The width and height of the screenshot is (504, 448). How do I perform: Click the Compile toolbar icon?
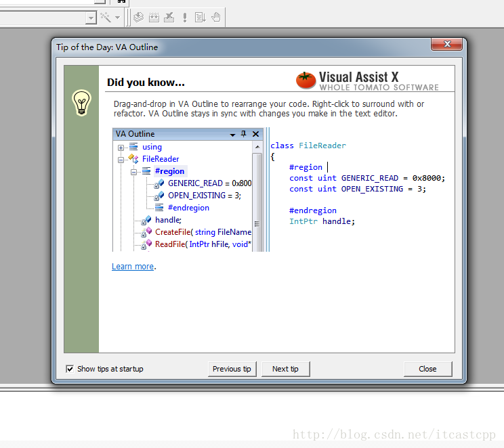(139, 18)
